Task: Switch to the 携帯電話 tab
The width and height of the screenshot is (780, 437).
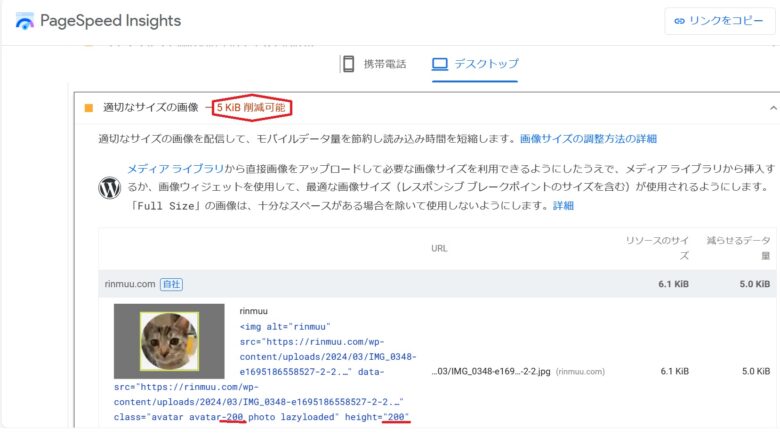Action: [x=384, y=64]
